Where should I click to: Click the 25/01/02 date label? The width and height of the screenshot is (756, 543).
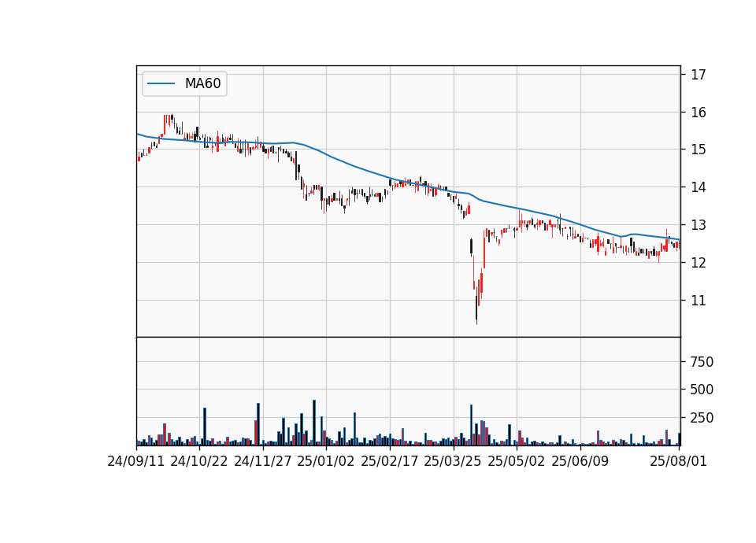pyautogui.click(x=326, y=461)
